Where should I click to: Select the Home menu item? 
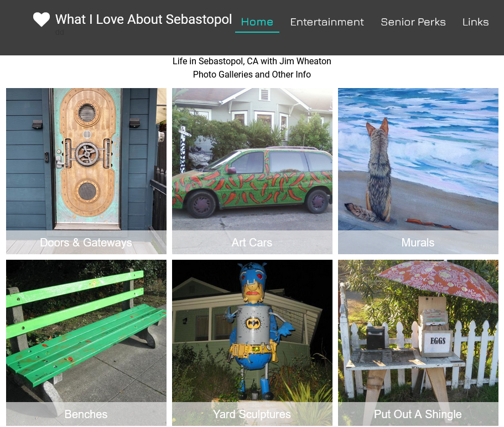click(257, 22)
